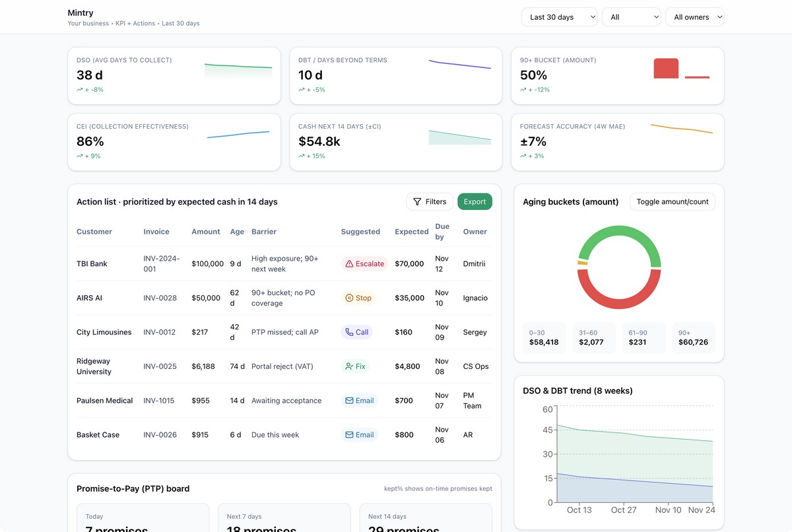This screenshot has height=532, width=792.
Task: Click the red segment of aging donut
Action: (619, 303)
